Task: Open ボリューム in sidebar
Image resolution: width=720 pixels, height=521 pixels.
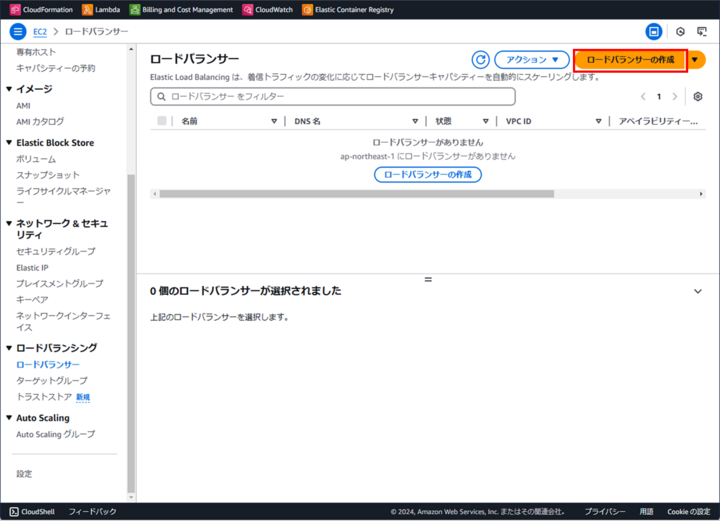Action: click(x=36, y=159)
